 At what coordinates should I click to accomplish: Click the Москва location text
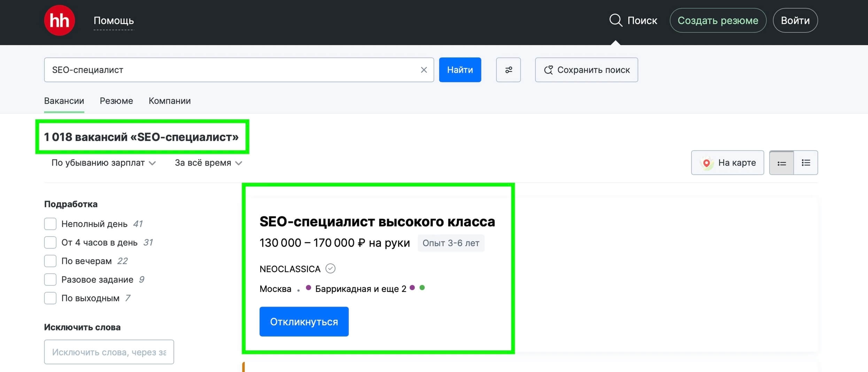[276, 289]
